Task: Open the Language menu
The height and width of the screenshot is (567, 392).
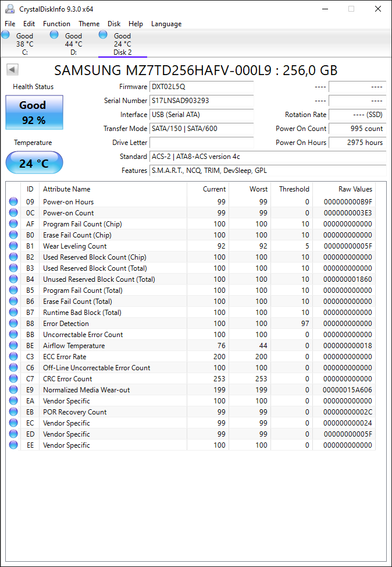Action: (166, 24)
